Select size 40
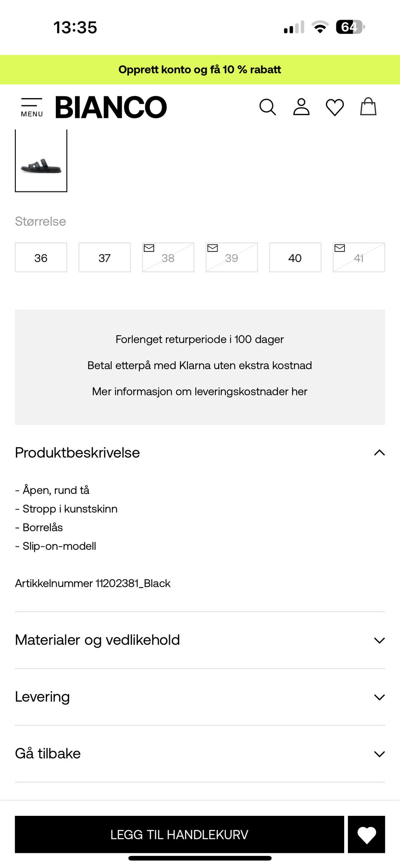 [295, 257]
